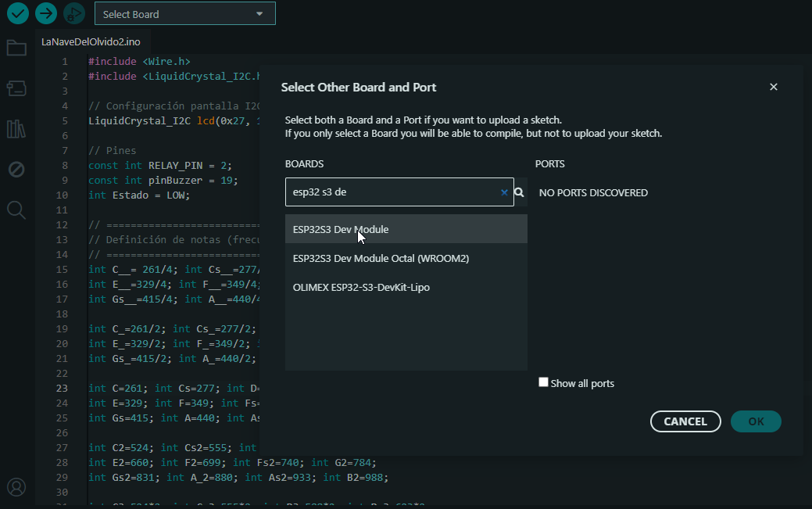Click line number 23 in gutter
This screenshot has height=509, width=812.
[x=63, y=389]
